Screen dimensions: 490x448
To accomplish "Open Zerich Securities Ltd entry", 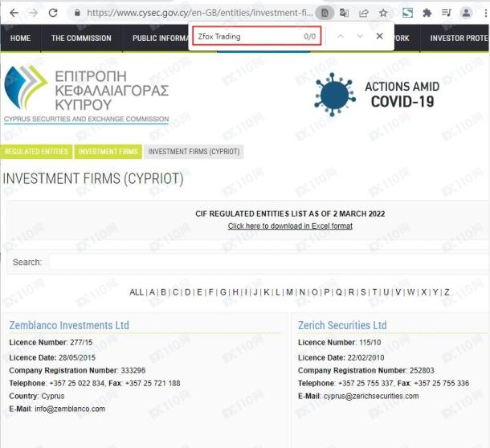I will pyautogui.click(x=342, y=325).
